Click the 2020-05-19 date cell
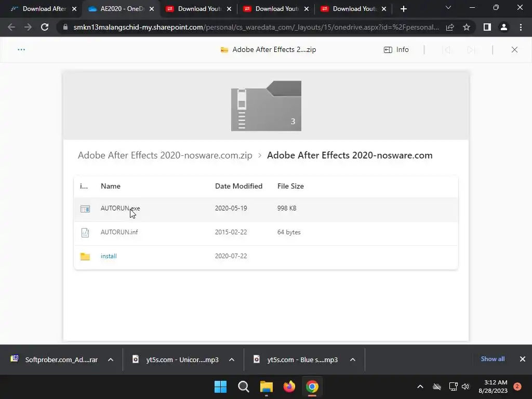The height and width of the screenshot is (399, 532). point(231,208)
